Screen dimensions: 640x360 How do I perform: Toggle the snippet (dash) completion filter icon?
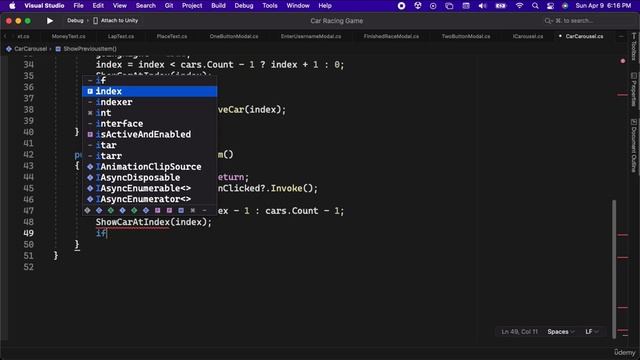coord(204,210)
